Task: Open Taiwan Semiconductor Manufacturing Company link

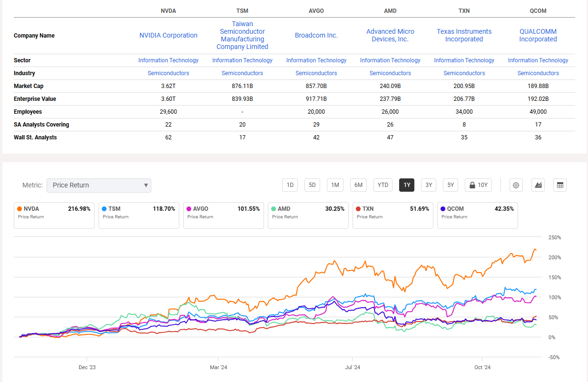Action: (x=243, y=35)
